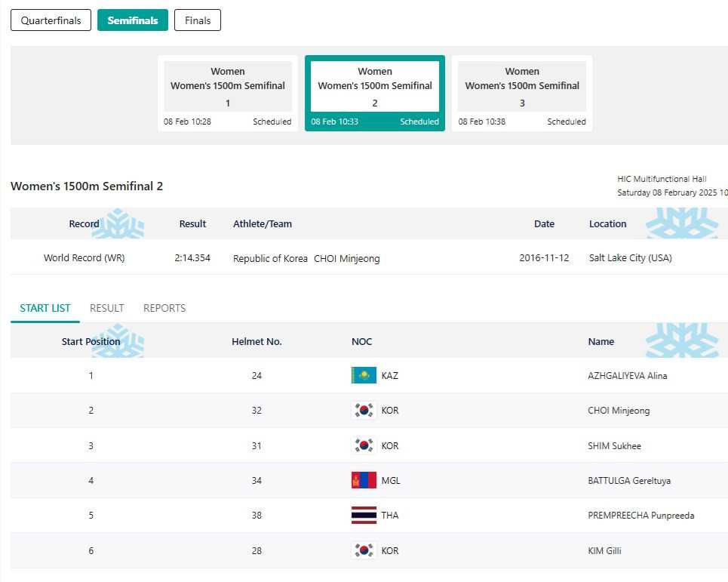The image size is (728, 582).
Task: Click helmet number 34
Action: tap(256, 480)
